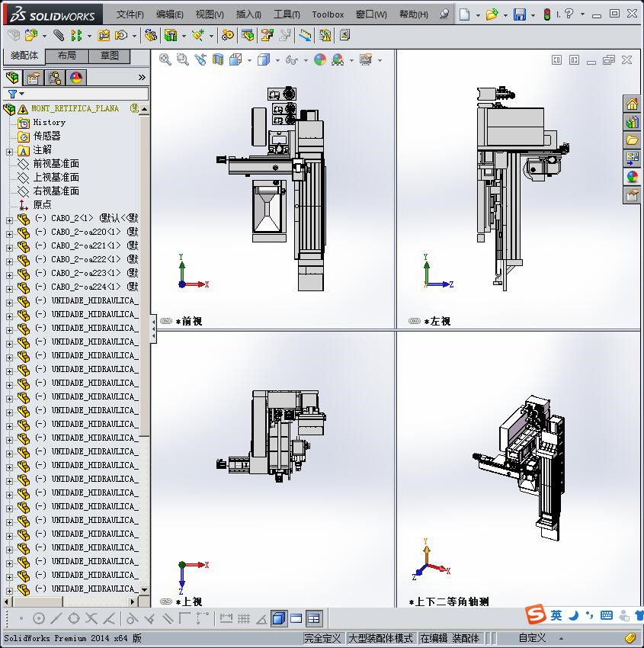The image size is (644, 648).
Task: Select the 传感器 tree item
Action: [x=46, y=136]
